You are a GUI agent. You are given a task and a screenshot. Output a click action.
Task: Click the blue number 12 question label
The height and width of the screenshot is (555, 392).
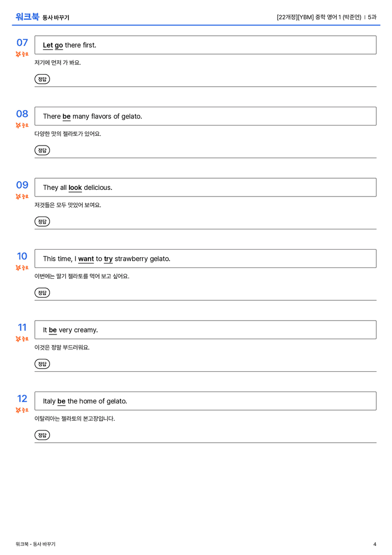[22, 399]
